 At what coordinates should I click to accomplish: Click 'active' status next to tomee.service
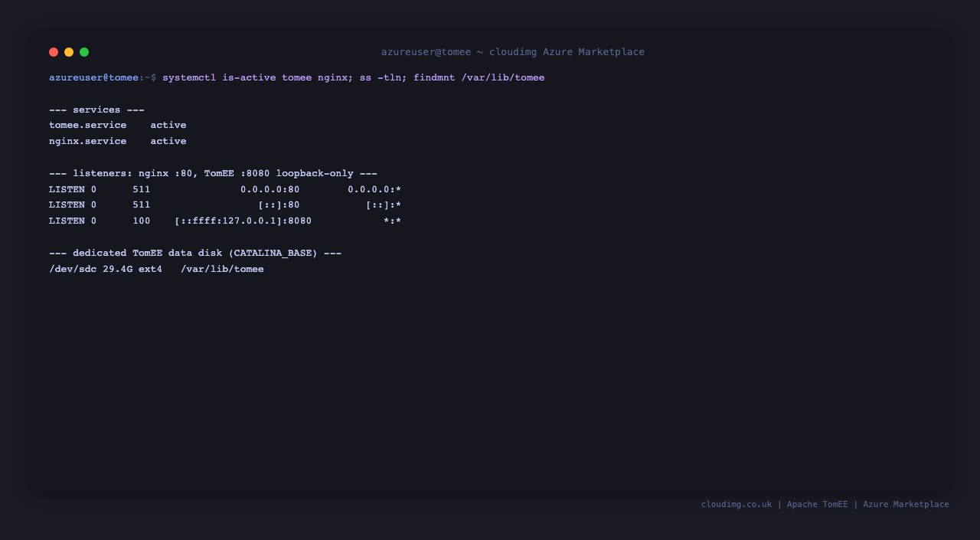(x=168, y=125)
